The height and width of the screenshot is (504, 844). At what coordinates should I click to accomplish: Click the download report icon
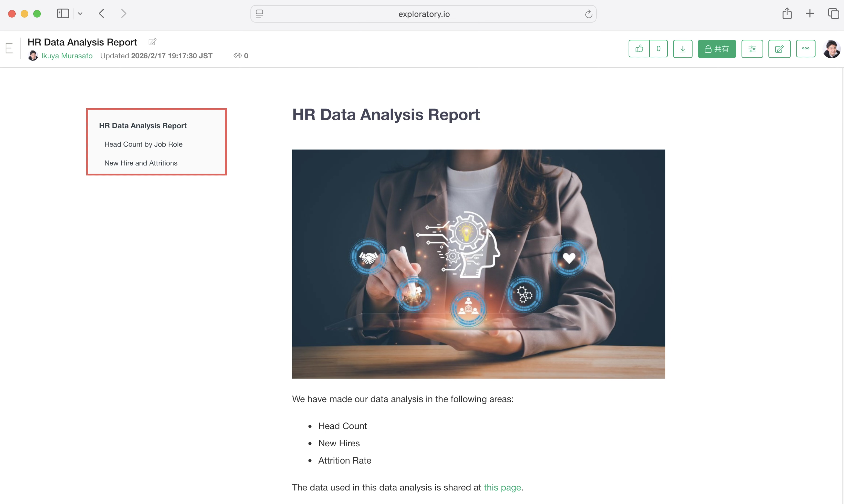(682, 49)
